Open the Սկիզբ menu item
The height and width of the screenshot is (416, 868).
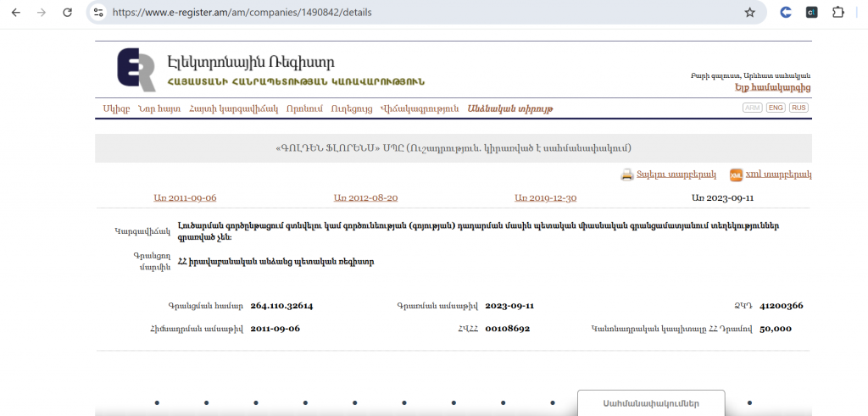(115, 108)
